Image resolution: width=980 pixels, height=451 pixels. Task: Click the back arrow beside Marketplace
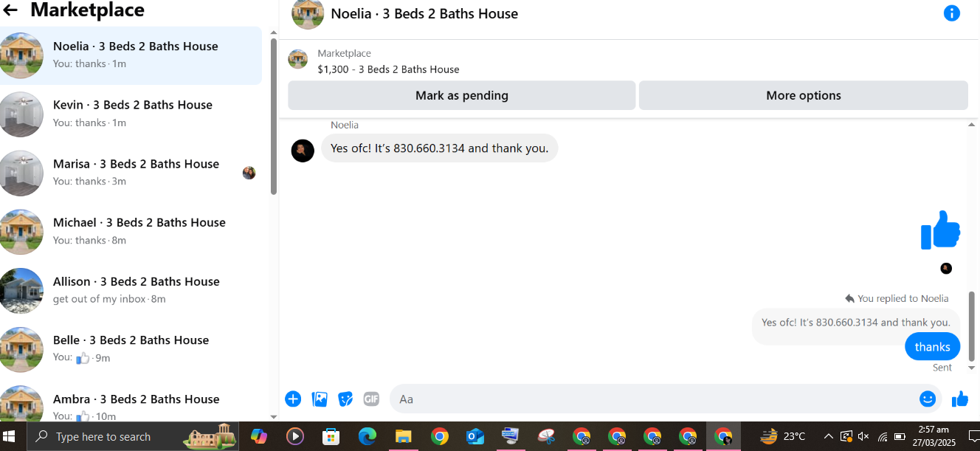click(x=10, y=10)
